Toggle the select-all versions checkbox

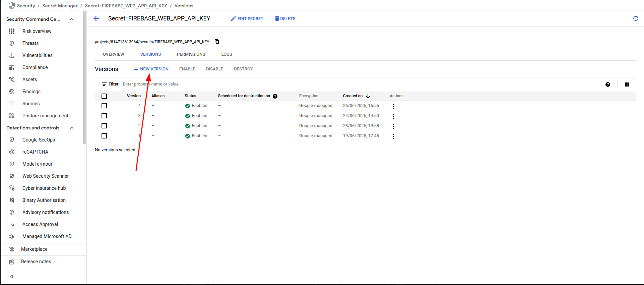coord(104,96)
